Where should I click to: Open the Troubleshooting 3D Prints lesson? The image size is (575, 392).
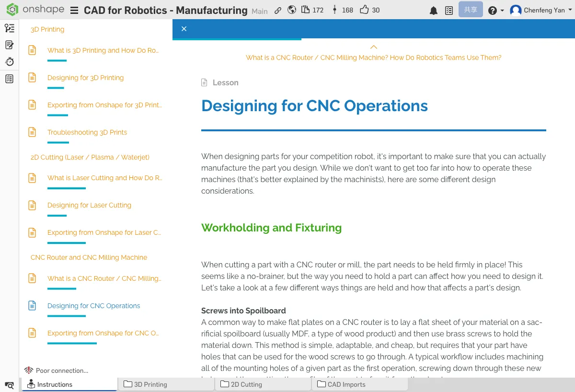coord(87,132)
